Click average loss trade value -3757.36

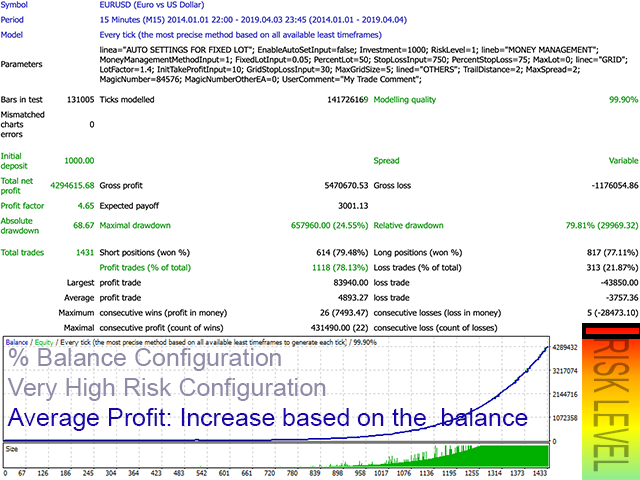click(x=622, y=298)
